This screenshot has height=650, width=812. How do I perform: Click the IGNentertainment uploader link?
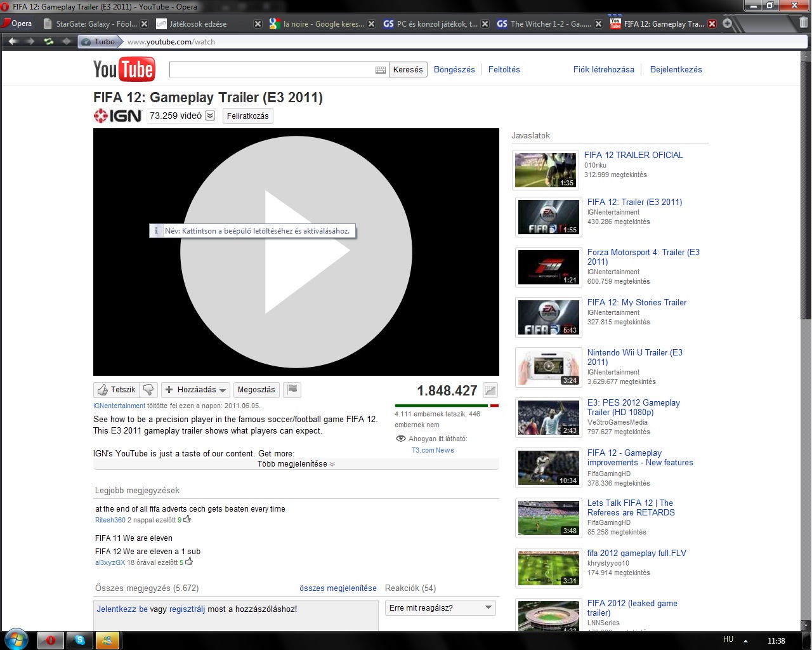point(119,406)
